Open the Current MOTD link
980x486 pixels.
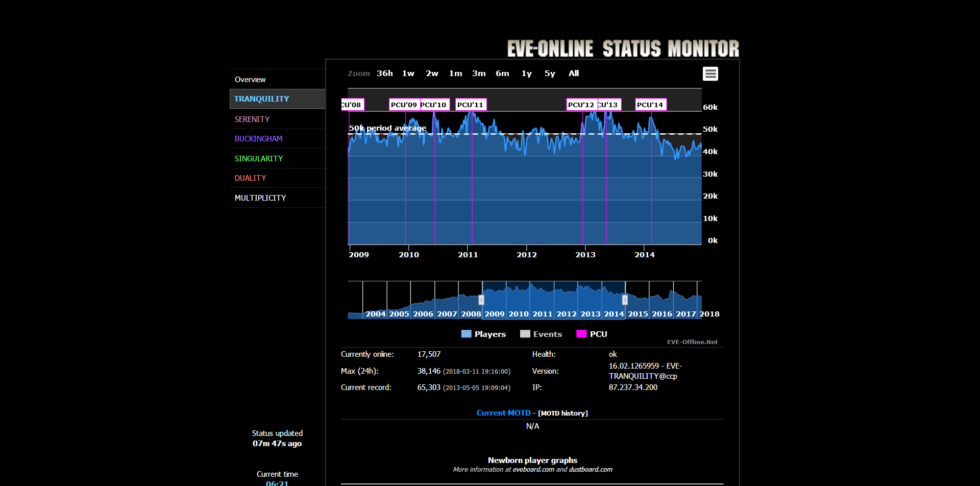pyautogui.click(x=503, y=413)
